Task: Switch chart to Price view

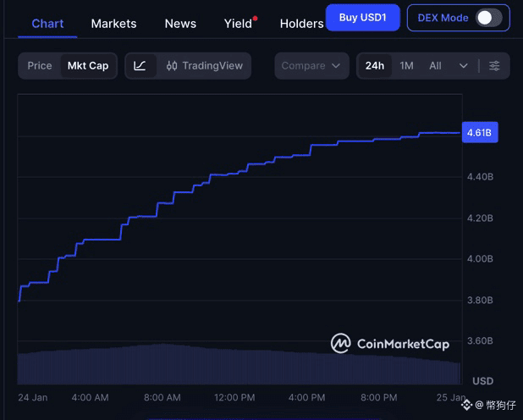Action: [x=40, y=66]
